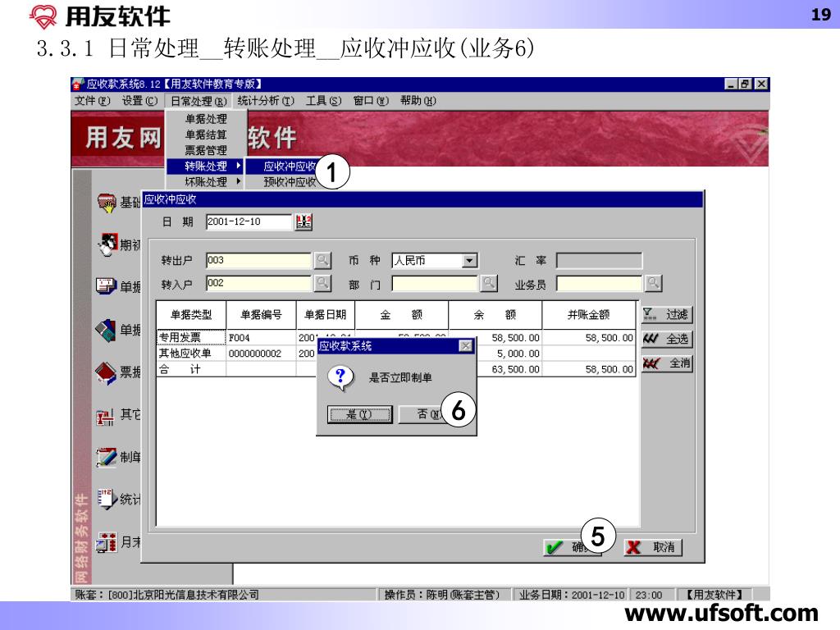Image resolution: width=840 pixels, height=630 pixels.
Task: Open the 期初 sidebar icon
Action: tap(107, 244)
